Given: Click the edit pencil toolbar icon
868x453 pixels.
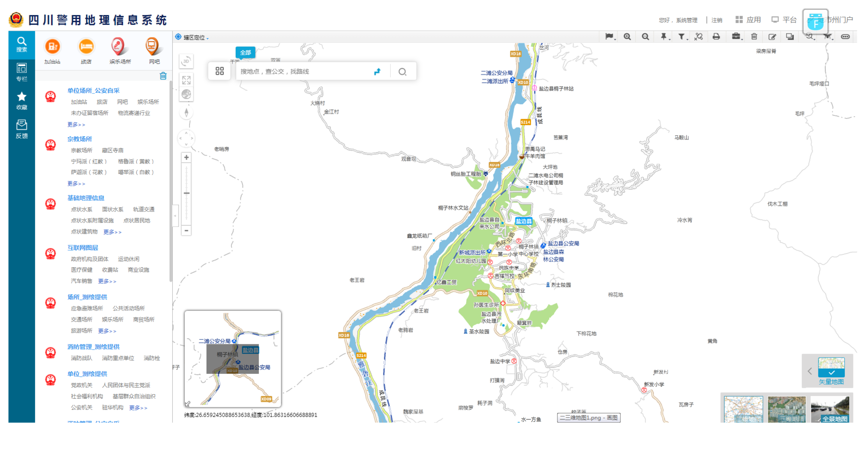Looking at the screenshot, I should pyautogui.click(x=772, y=37).
